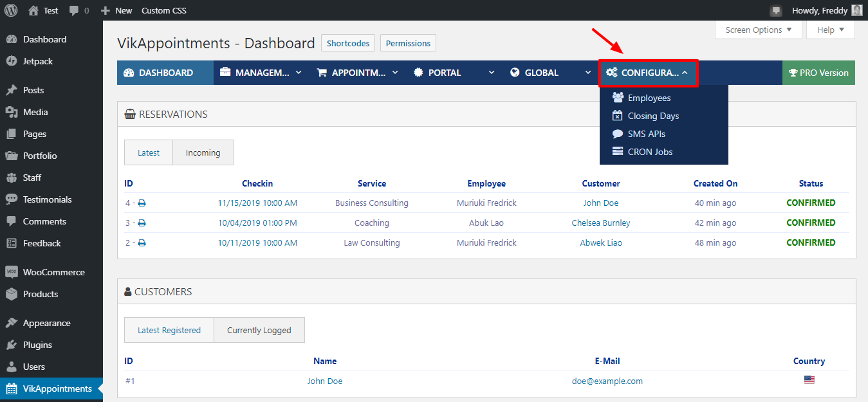Open the Screen Options panel
The width and height of the screenshot is (868, 402).
758,30
